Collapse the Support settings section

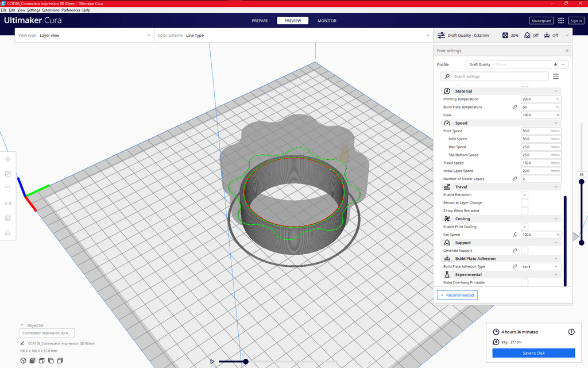coord(501,243)
